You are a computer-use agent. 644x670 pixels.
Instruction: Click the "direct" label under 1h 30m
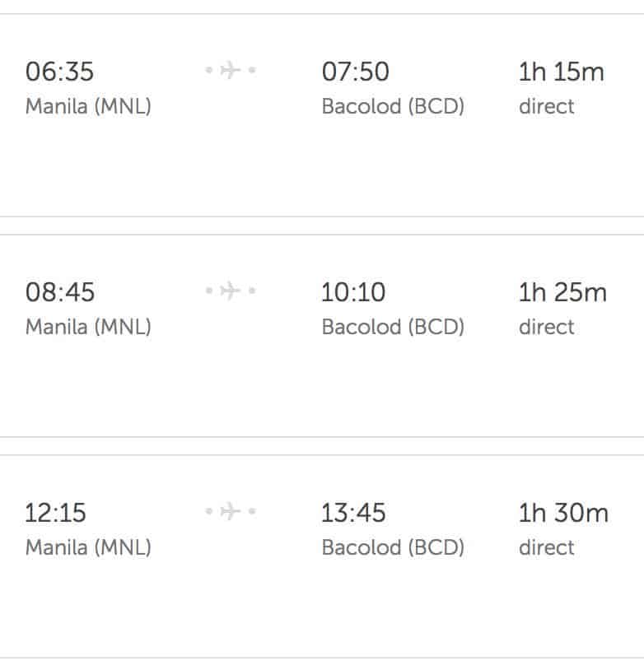546,548
